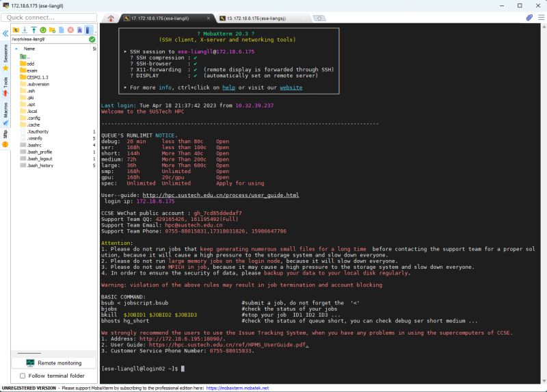The height and width of the screenshot is (392, 547).
Task: Open the Remote monitoring chart icon
Action: coord(30,363)
